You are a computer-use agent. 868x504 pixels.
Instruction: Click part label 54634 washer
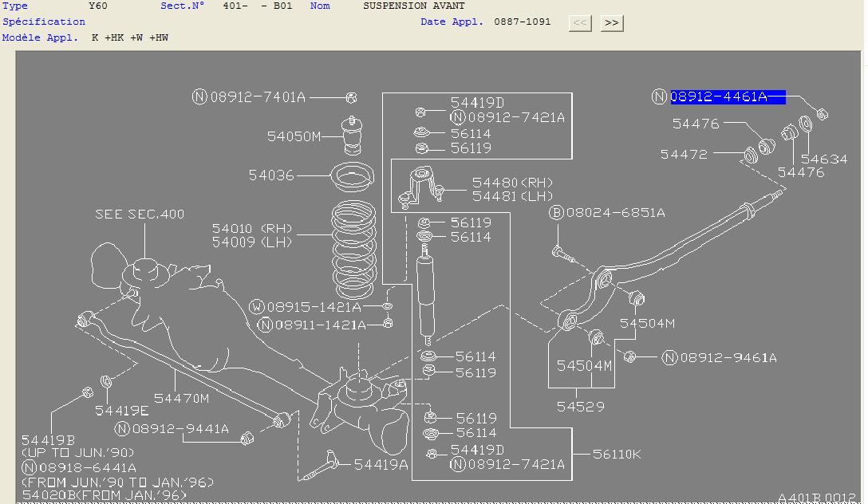823,159
